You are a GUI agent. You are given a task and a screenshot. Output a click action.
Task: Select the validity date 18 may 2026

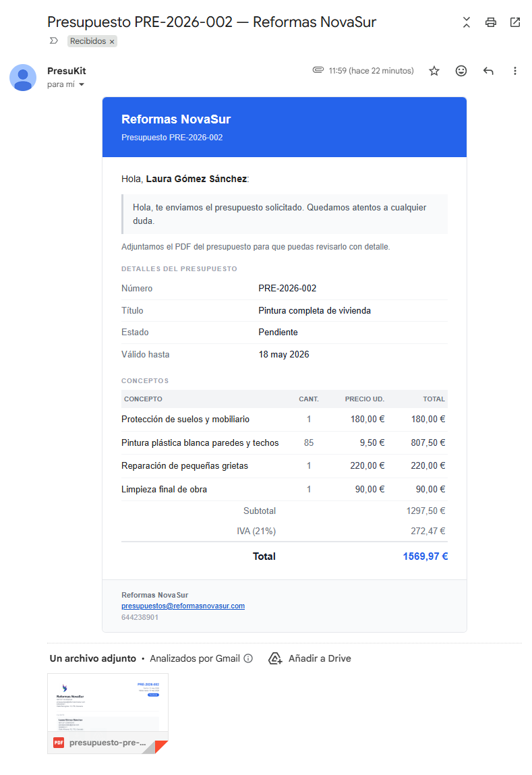pyautogui.click(x=284, y=354)
